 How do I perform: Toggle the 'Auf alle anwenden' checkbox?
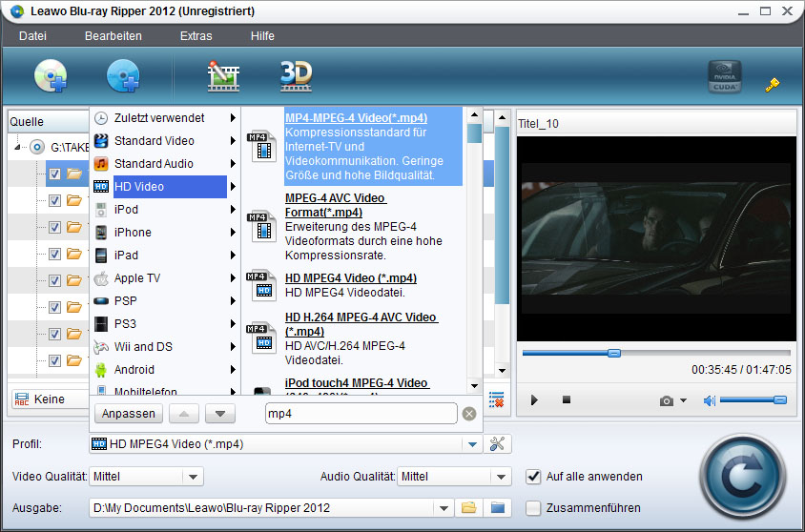pos(534,477)
